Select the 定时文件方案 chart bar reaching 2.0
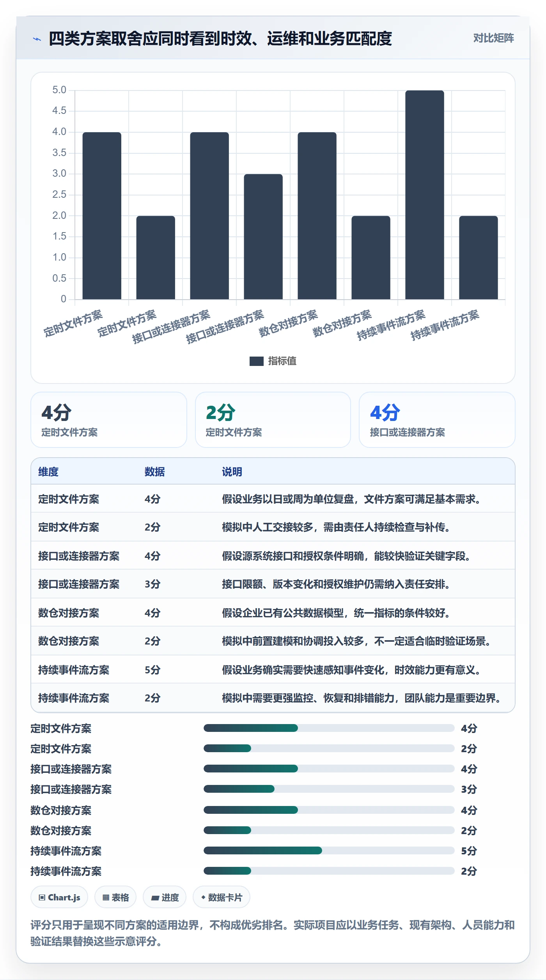The width and height of the screenshot is (546, 980). [x=156, y=257]
